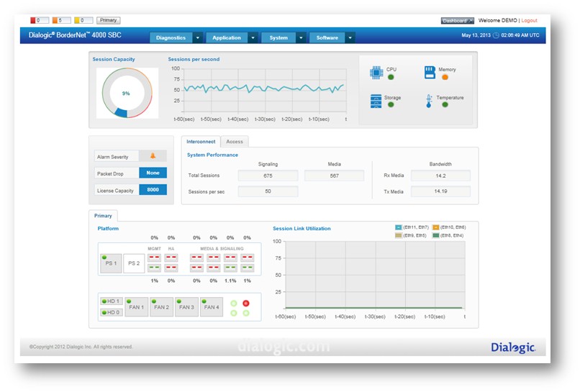Click the Memory card status icon
The width and height of the screenshot is (580, 392).
click(430, 72)
